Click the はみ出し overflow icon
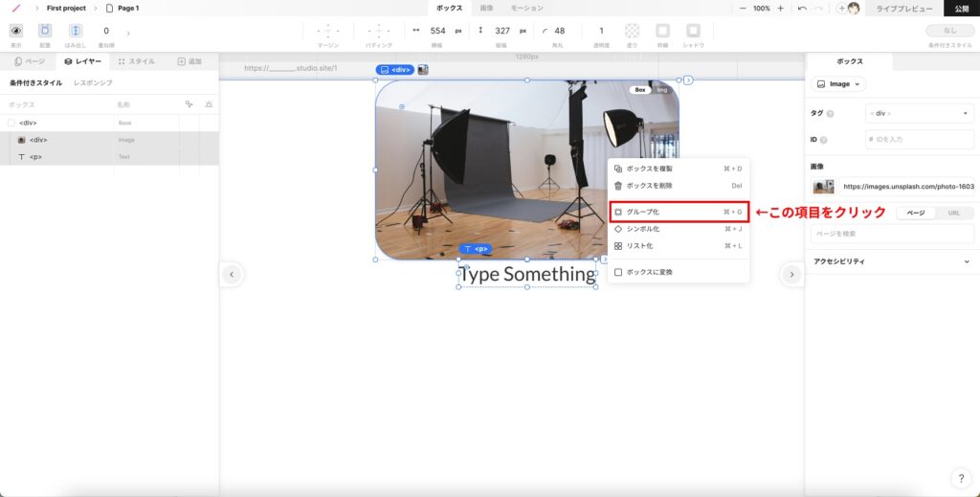 76,31
